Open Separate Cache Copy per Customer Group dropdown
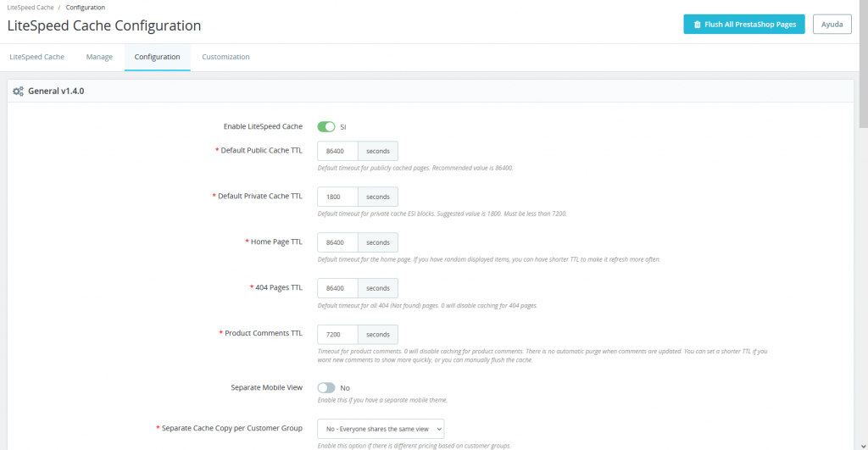The width and height of the screenshot is (868, 450). pyautogui.click(x=381, y=429)
